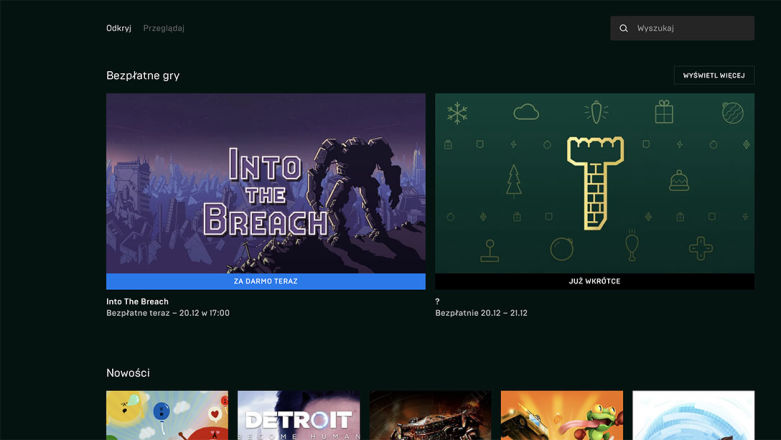Open the frog character game thumbnail
This screenshot has width=781, height=440.
561,415
